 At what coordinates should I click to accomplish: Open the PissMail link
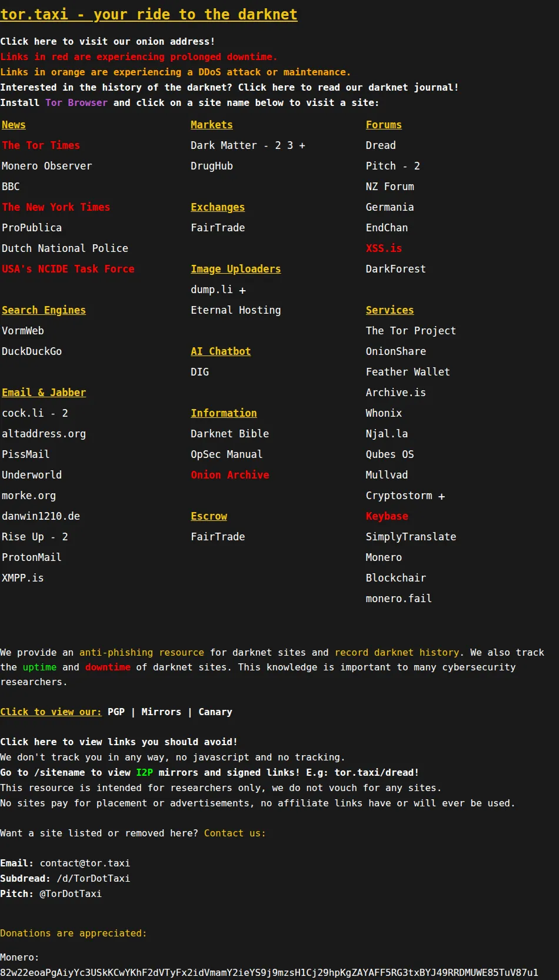pyautogui.click(x=26, y=454)
